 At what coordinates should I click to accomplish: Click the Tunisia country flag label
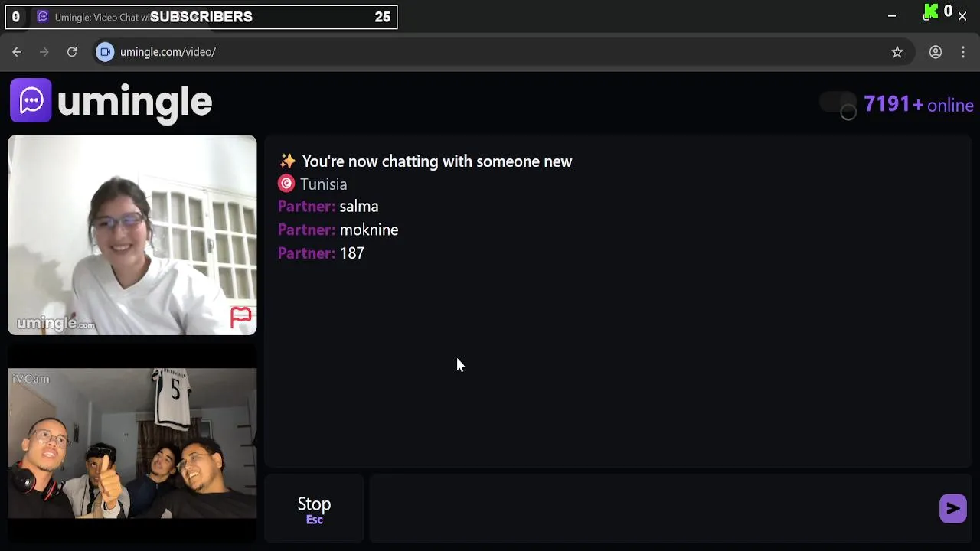point(312,184)
